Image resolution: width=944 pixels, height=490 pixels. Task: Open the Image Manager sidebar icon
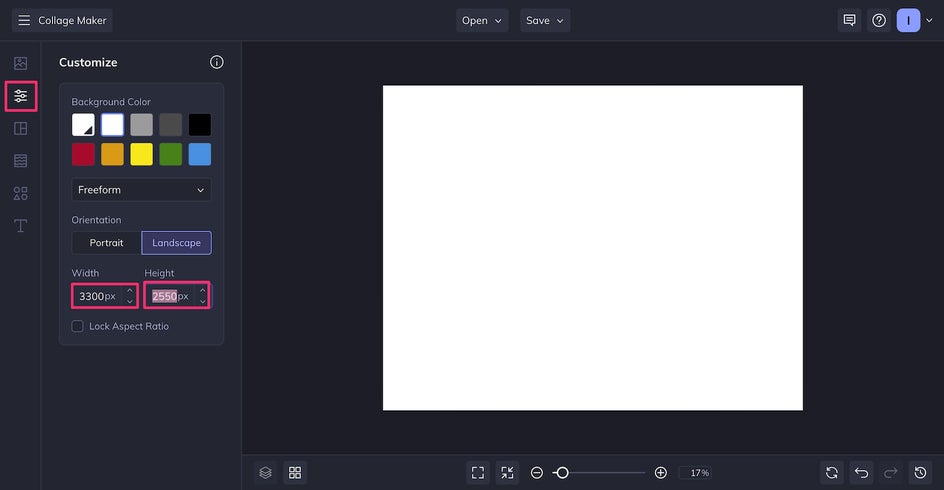20,63
